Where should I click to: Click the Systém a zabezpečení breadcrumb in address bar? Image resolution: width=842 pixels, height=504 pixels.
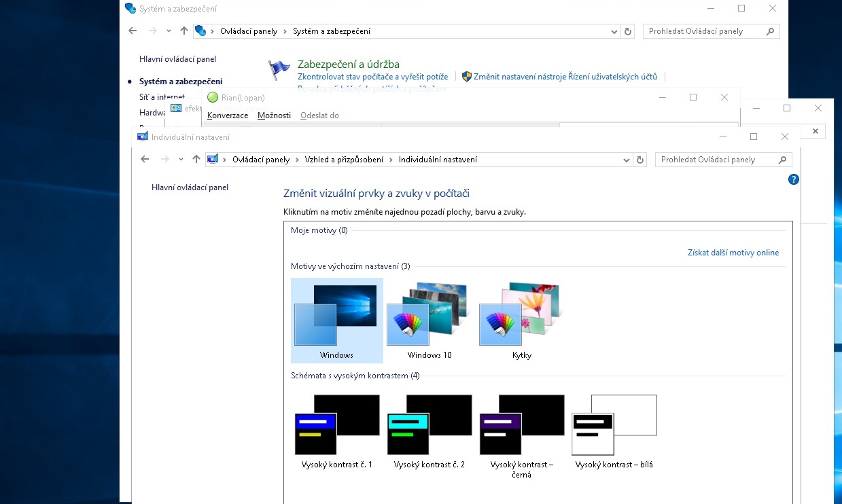tap(332, 31)
